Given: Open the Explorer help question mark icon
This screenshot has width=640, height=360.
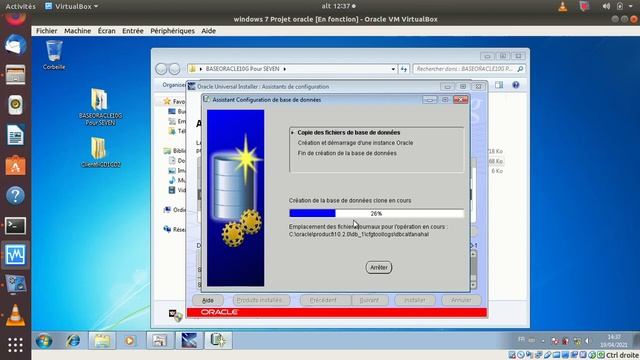Looking at the screenshot, I should click(516, 85).
